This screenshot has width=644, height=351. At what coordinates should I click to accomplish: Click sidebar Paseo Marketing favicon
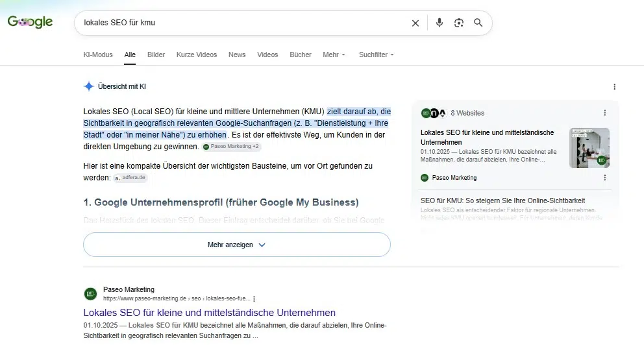click(x=425, y=178)
